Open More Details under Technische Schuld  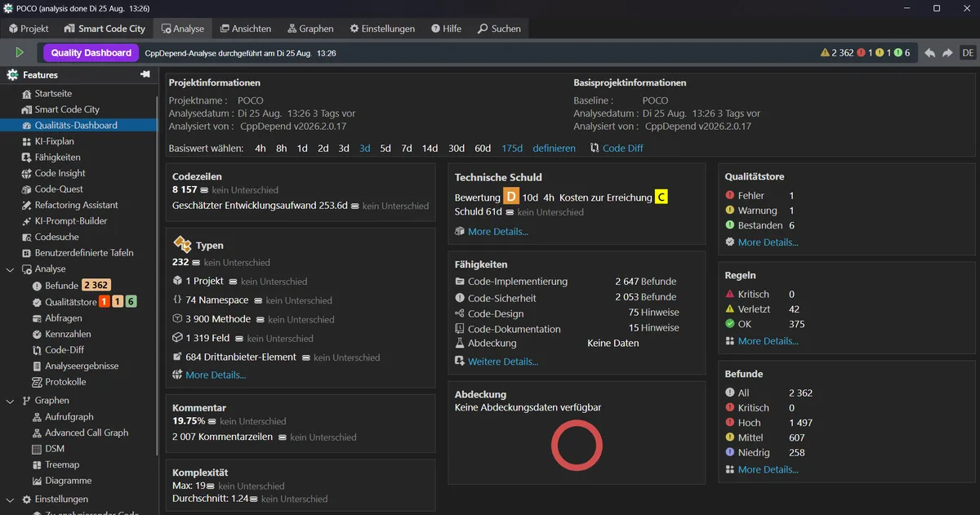(x=498, y=232)
